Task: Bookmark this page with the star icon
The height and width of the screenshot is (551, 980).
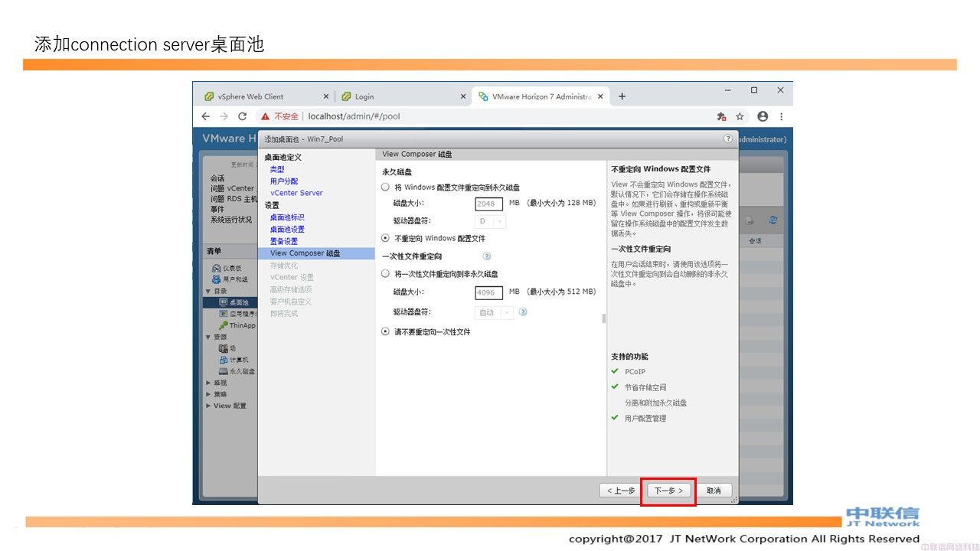Action: (x=740, y=116)
